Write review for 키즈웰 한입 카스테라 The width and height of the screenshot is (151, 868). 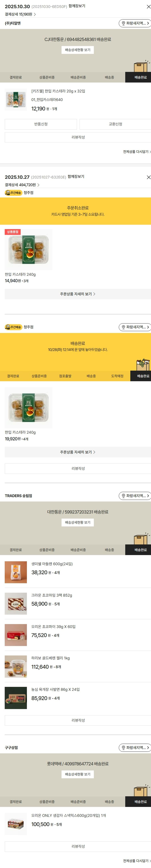point(78,137)
